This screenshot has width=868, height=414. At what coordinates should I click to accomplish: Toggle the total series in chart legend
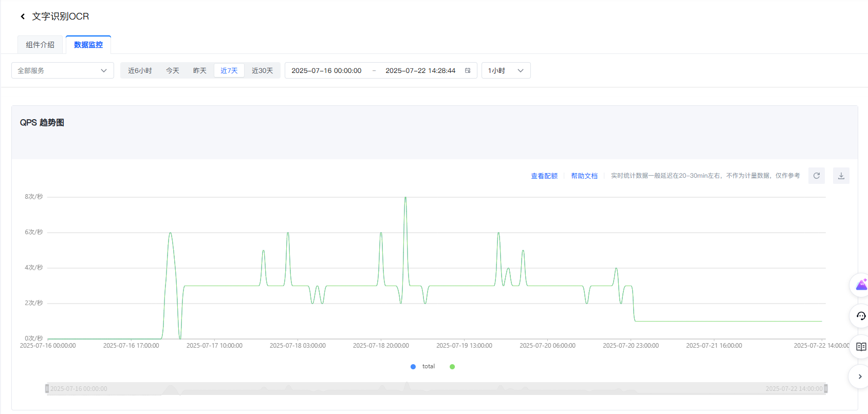(x=422, y=367)
